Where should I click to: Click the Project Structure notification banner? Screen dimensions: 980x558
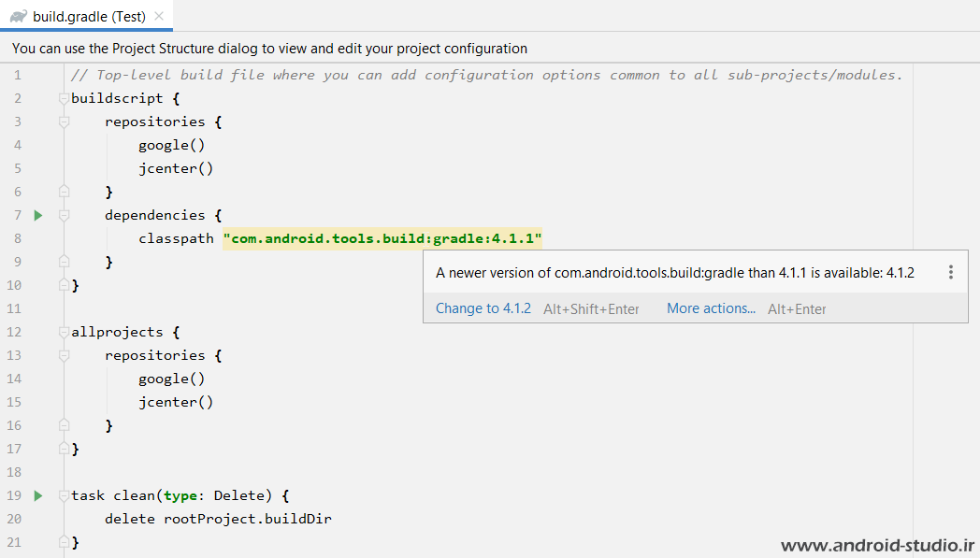point(490,49)
